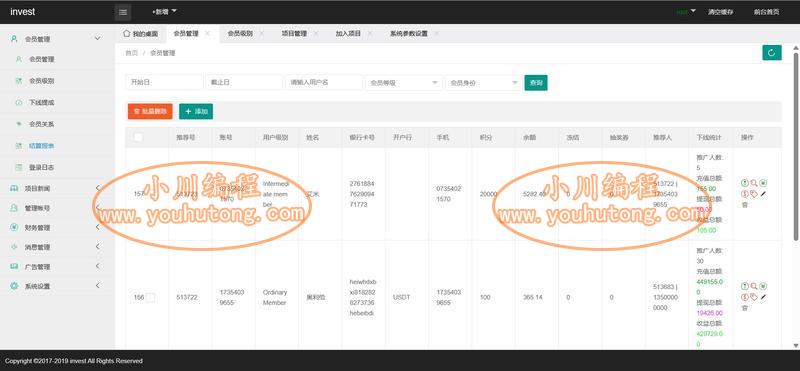The image size is (800, 371).
Task: Click the magnifier view icon in row 157
Action: pos(754,183)
